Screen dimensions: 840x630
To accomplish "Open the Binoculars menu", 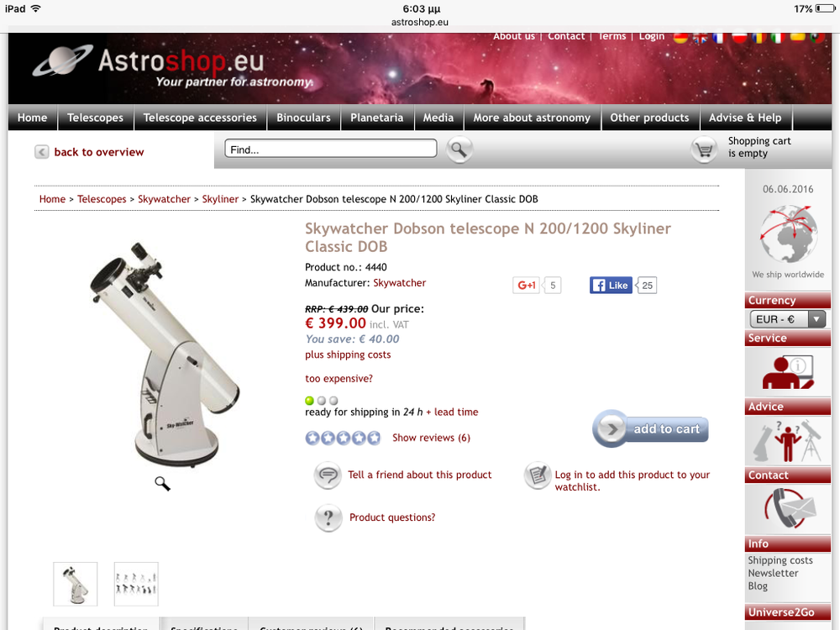I will click(304, 118).
